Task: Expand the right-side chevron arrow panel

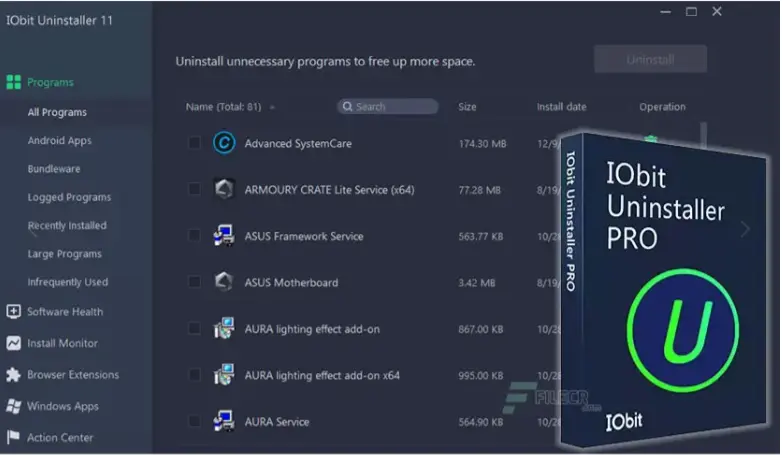Action: [x=744, y=229]
